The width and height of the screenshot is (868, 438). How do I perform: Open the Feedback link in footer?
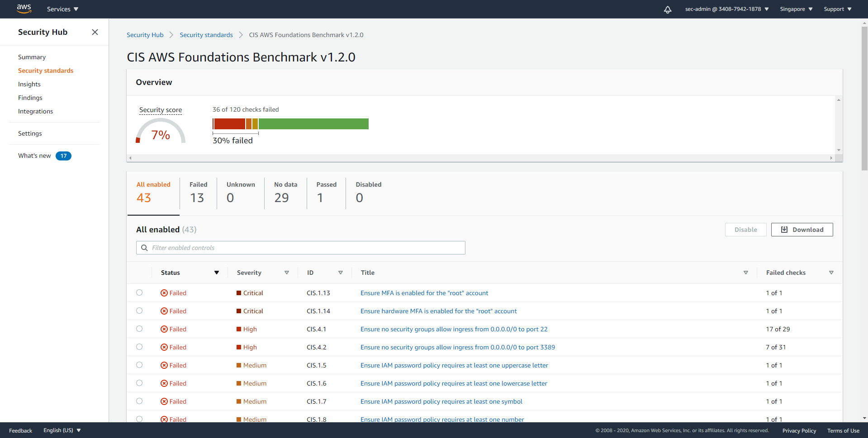(20, 430)
